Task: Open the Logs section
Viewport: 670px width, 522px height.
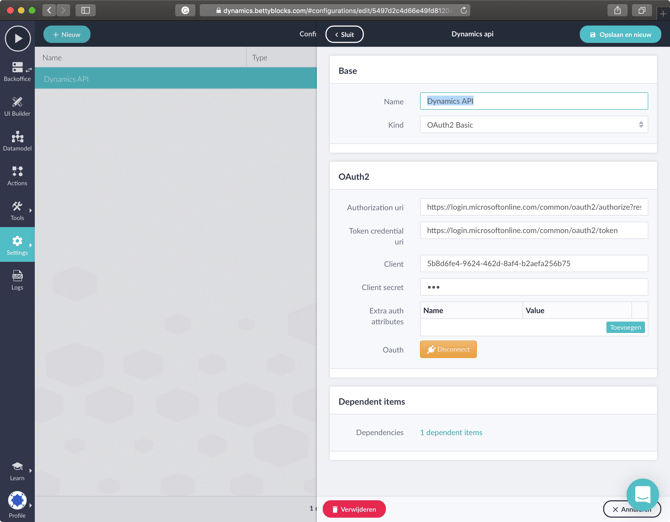Action: coord(17,279)
